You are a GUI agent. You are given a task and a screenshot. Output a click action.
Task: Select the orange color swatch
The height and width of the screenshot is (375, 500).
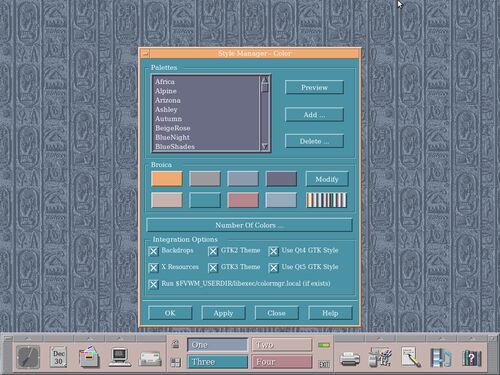point(167,179)
